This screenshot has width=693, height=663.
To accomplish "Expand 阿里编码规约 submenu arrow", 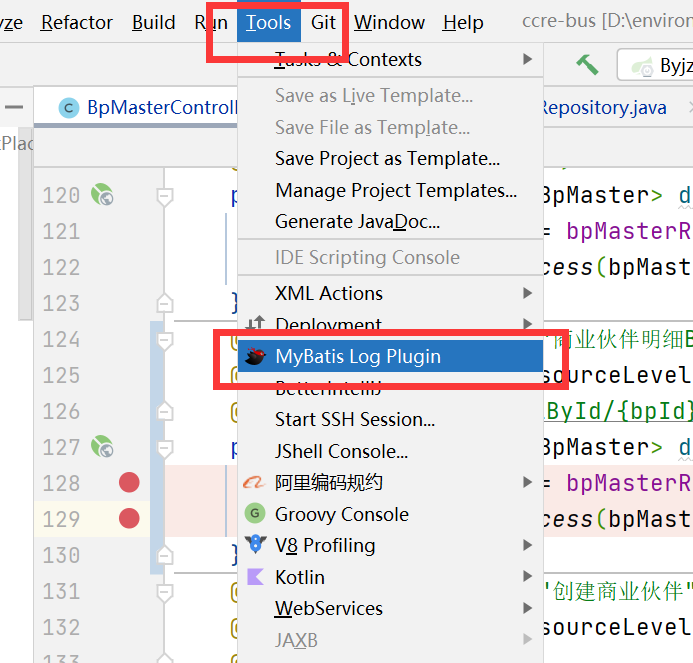I will (x=527, y=482).
